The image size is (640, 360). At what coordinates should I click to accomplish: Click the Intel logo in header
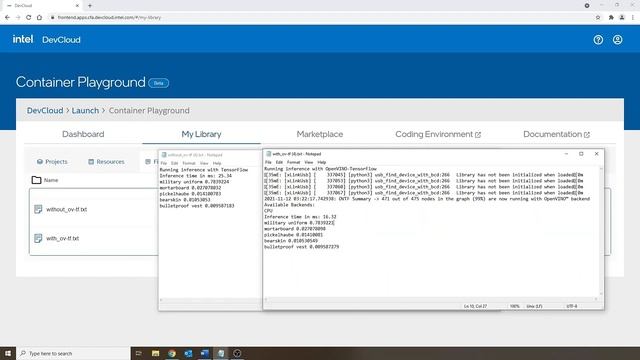[x=23, y=39]
